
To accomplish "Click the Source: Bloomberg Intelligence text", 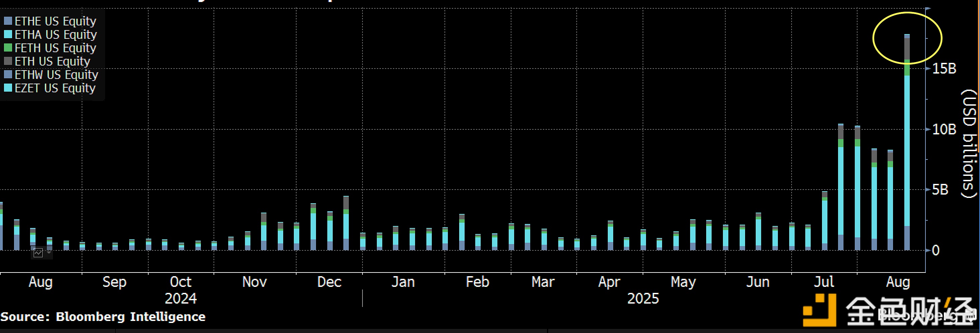I will click(x=103, y=317).
